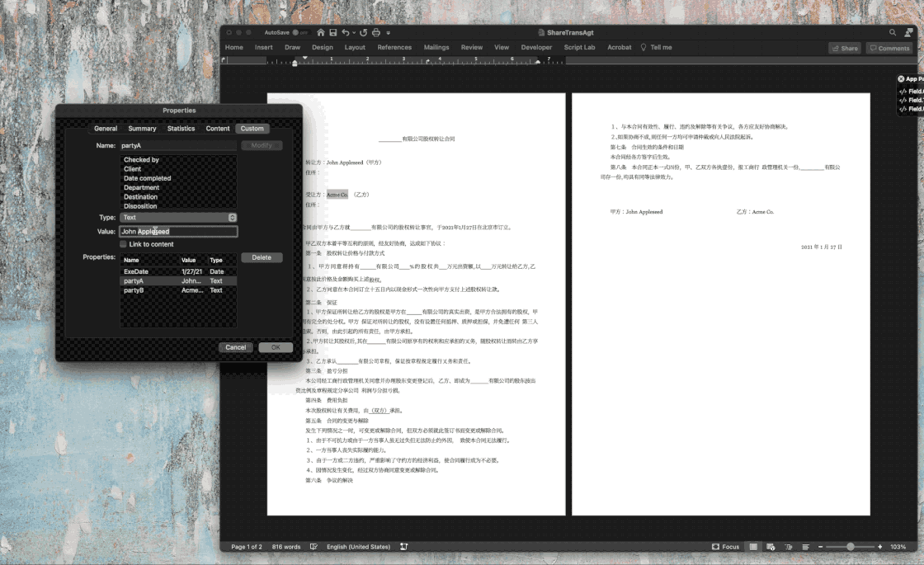This screenshot has height=565, width=924.
Task: Switch to General tab in Properties dialog
Action: (106, 129)
